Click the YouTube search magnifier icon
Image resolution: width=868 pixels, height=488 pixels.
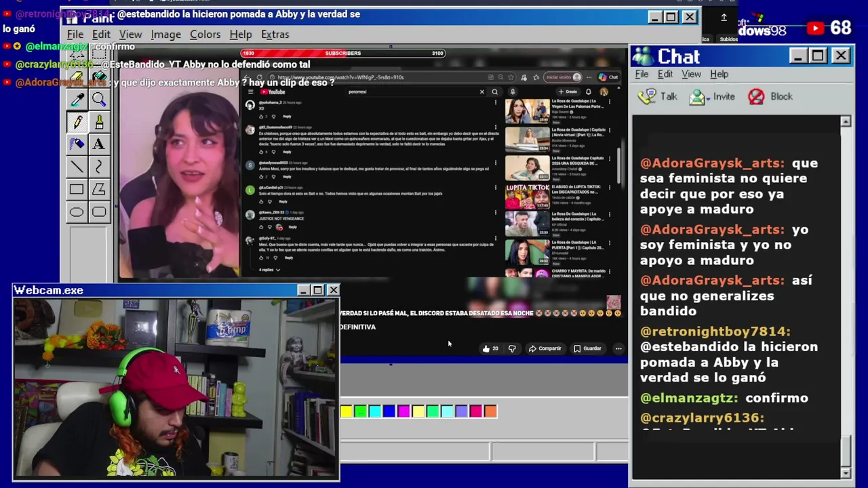click(494, 91)
